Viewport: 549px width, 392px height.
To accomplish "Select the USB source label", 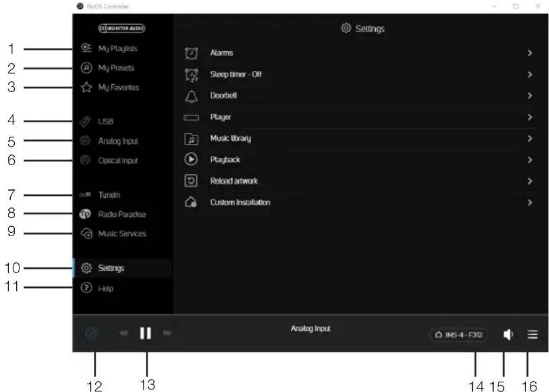I will [x=106, y=121].
